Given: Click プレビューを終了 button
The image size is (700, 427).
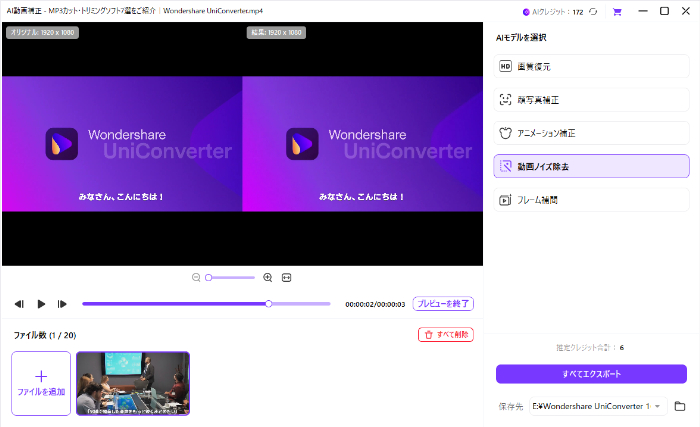Looking at the screenshot, I should (x=443, y=304).
